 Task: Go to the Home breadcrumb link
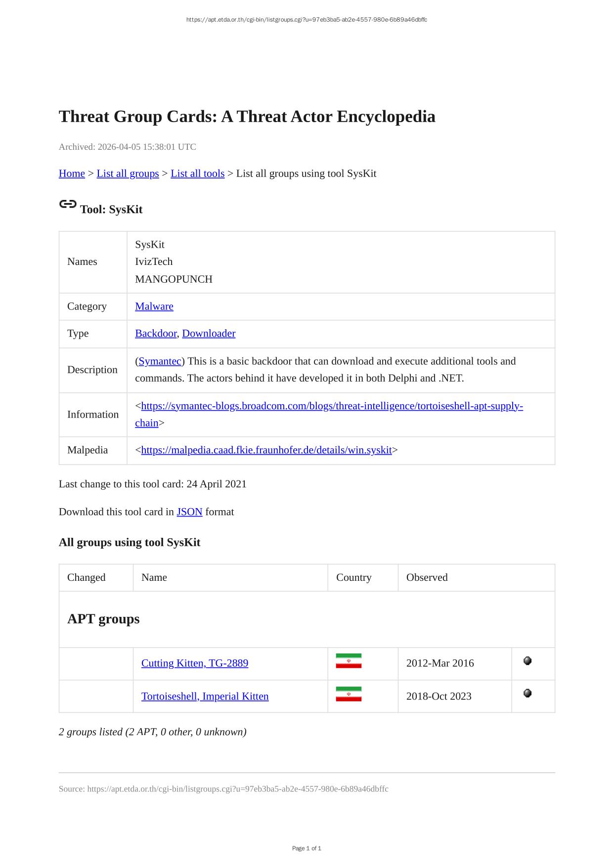[72, 174]
